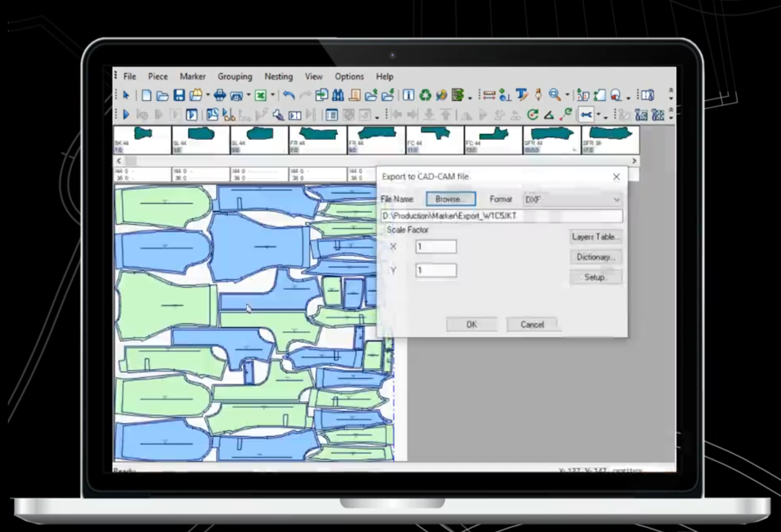781x532 pixels.
Task: Open the info icon in toolbar
Action: coord(408,95)
